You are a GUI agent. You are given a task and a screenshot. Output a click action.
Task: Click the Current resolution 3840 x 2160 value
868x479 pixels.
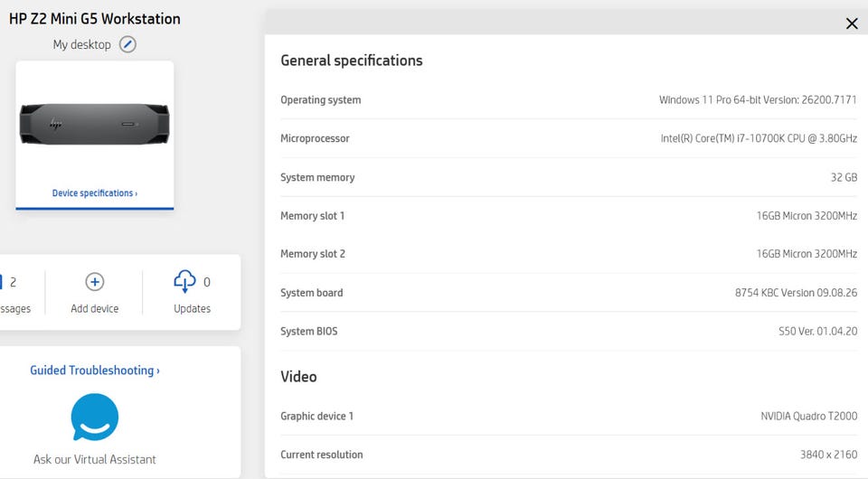click(828, 455)
